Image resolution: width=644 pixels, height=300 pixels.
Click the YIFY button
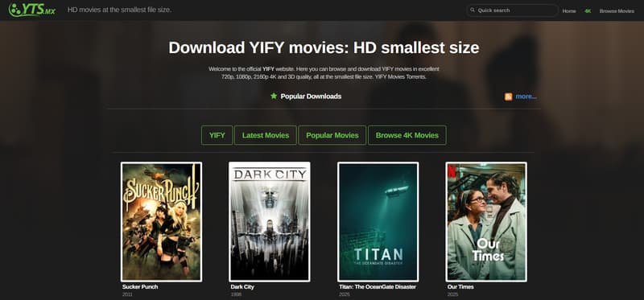click(217, 135)
